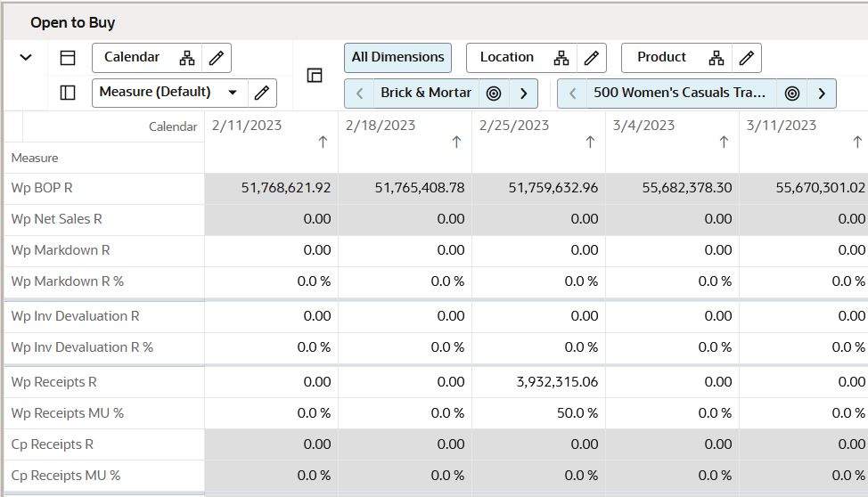The image size is (868, 497).
Task: Select the All Dimensions button
Action: pyautogui.click(x=397, y=58)
